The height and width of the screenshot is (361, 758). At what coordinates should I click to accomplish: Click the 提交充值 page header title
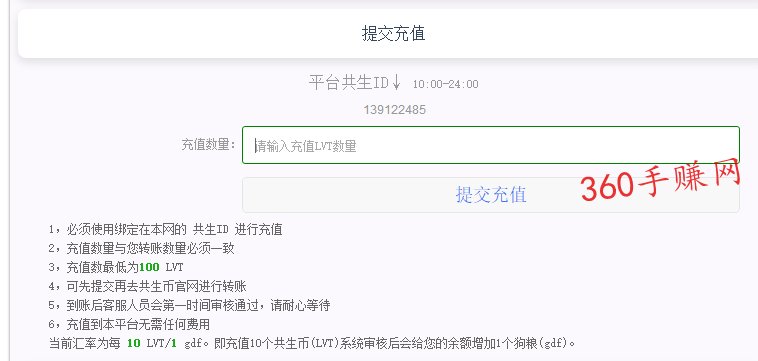pyautogui.click(x=394, y=34)
